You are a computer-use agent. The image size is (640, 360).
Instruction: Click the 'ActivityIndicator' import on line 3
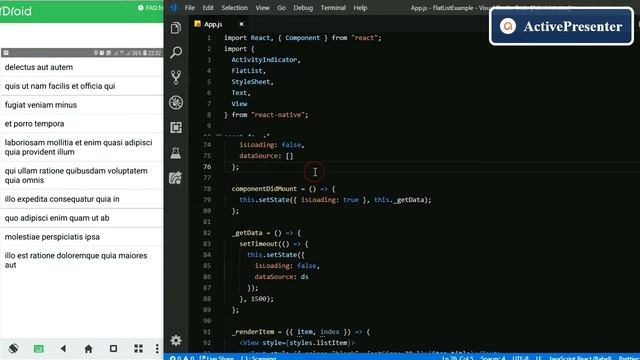coord(264,60)
